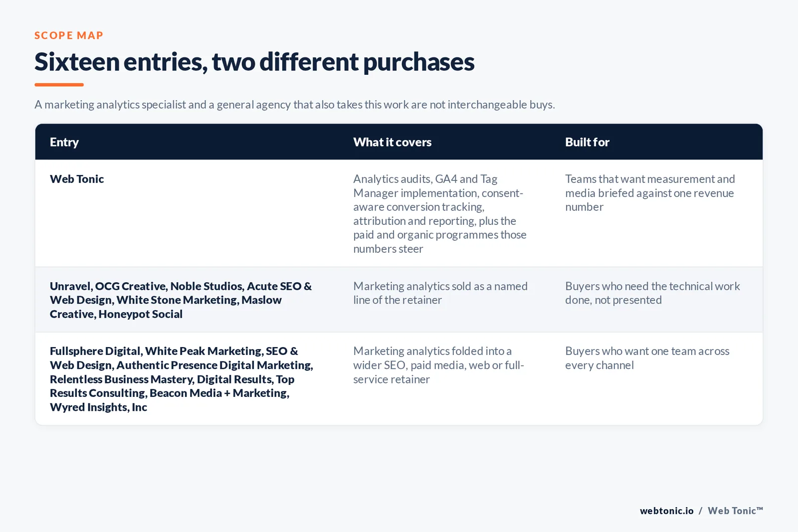Click the What it covers column header
This screenshot has height=532, width=798.
click(x=393, y=142)
